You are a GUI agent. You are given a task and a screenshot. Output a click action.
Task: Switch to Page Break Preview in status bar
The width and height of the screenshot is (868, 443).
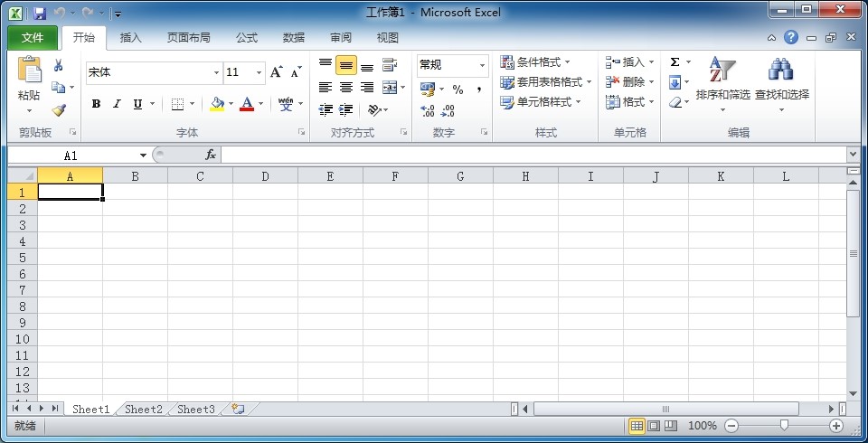pyautogui.click(x=670, y=425)
